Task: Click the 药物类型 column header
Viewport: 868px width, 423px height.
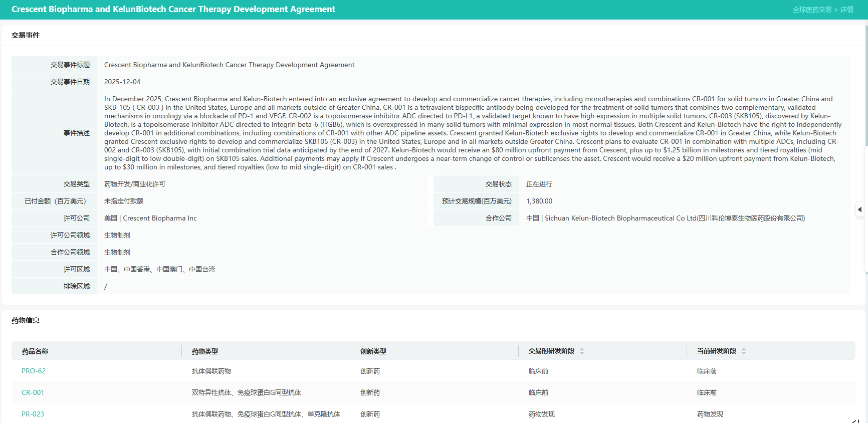Action: point(205,351)
